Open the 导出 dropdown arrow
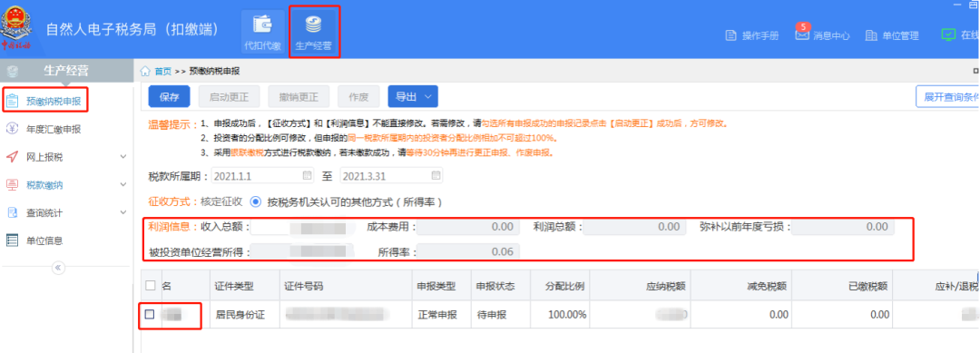The height and width of the screenshot is (353, 980). [428, 97]
